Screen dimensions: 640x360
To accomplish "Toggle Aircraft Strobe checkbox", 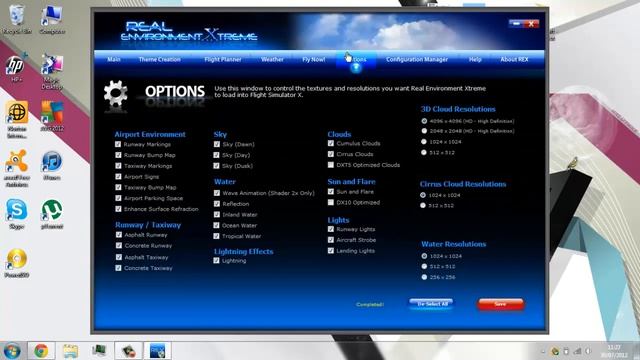I will pos(331,240).
